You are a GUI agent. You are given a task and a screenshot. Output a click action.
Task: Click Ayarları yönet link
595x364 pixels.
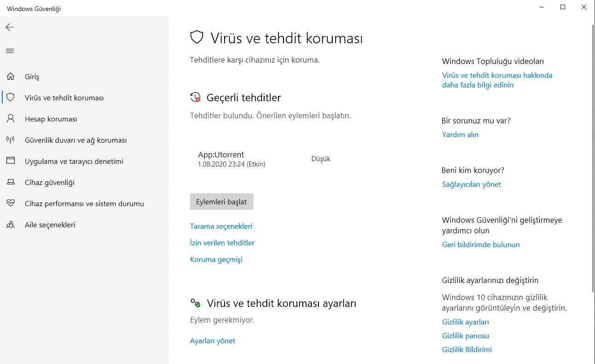[213, 341]
